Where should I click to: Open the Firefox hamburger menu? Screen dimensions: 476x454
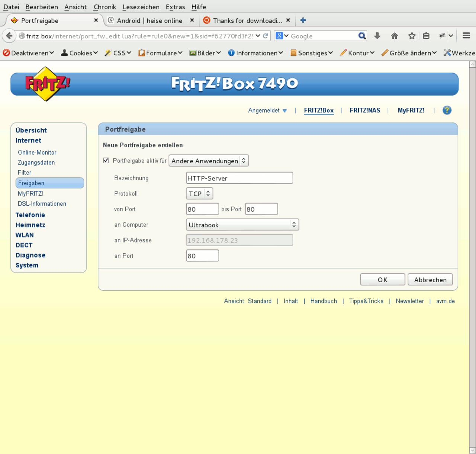[x=466, y=36]
